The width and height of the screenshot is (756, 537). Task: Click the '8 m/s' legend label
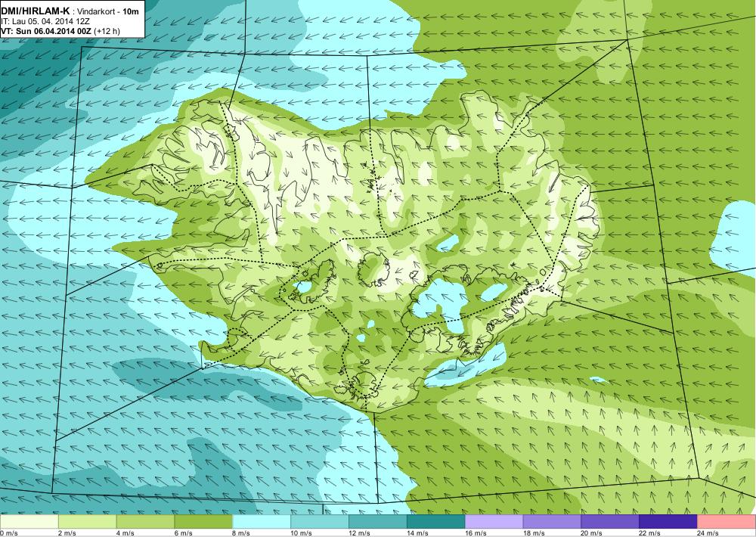(242, 533)
